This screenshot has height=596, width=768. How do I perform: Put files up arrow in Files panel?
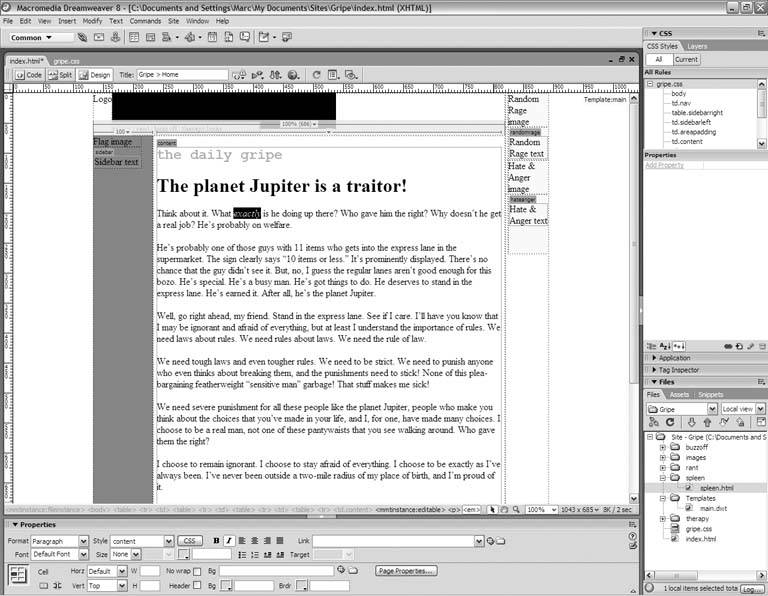[707, 422]
